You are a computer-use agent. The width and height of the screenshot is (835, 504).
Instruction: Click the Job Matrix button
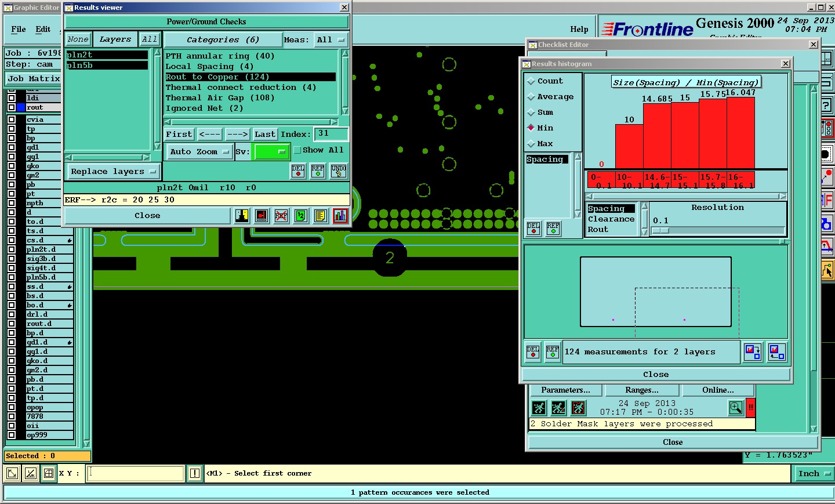coord(34,79)
